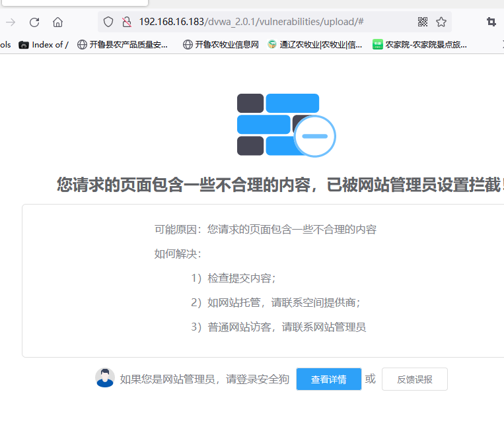
Task: Click the screenshot crop toolbar icon
Action: (491, 22)
